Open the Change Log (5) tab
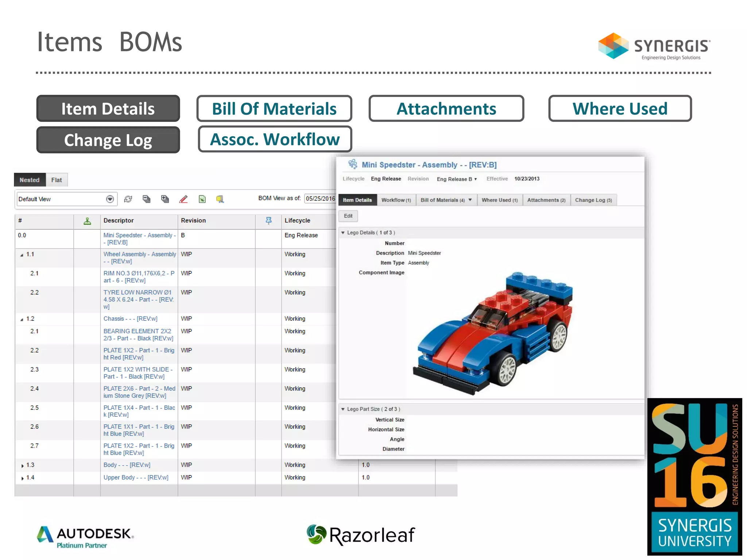The image size is (747, 560). click(593, 200)
